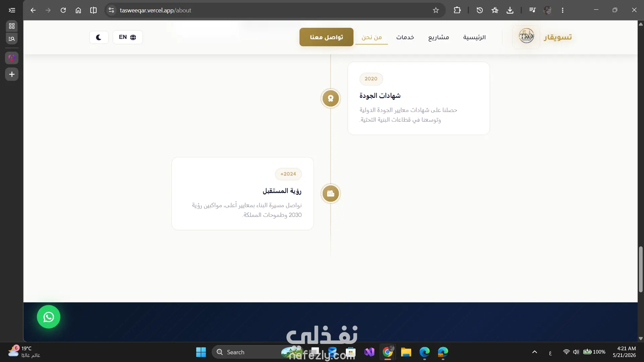The width and height of the screenshot is (644, 362).
Task: Open the browser three-dot menu
Action: pyautogui.click(x=562, y=10)
